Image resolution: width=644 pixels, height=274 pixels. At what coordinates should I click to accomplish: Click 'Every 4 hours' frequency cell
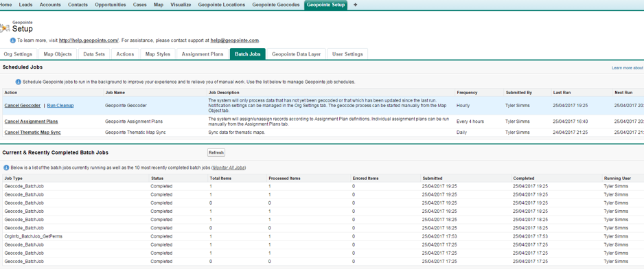coord(470,122)
